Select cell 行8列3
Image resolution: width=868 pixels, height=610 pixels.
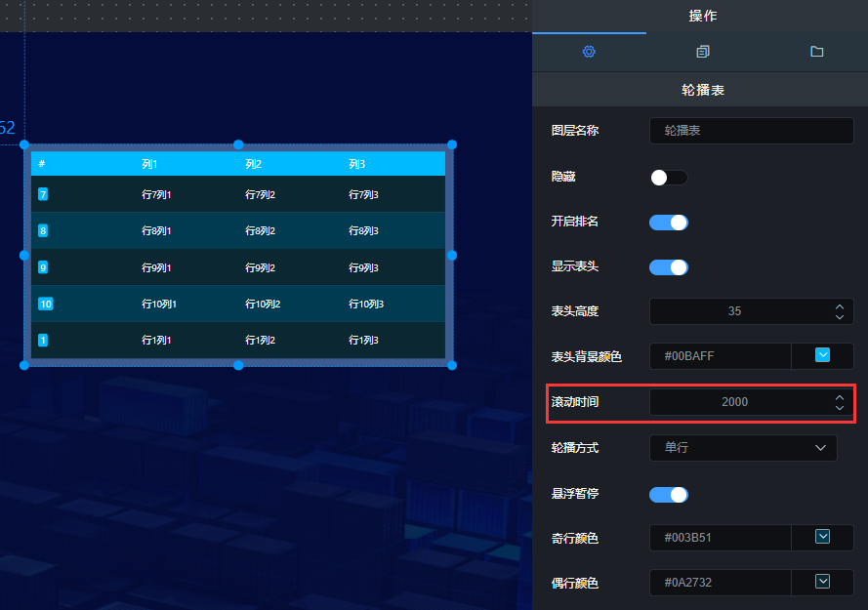tap(363, 231)
